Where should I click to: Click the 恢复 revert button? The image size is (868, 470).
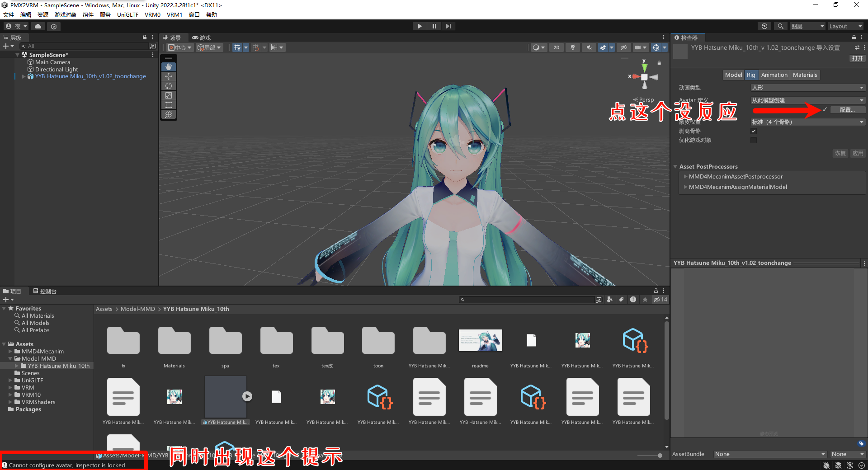(840, 153)
